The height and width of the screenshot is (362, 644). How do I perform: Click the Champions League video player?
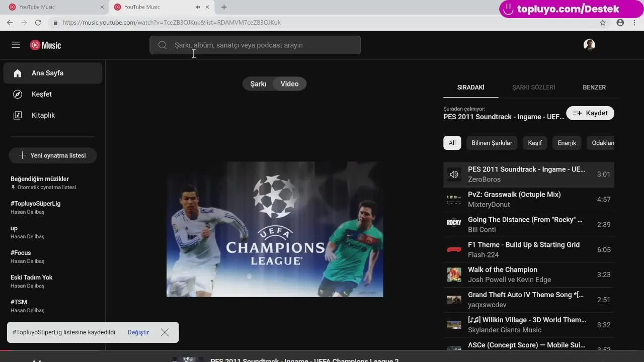pyautogui.click(x=275, y=229)
